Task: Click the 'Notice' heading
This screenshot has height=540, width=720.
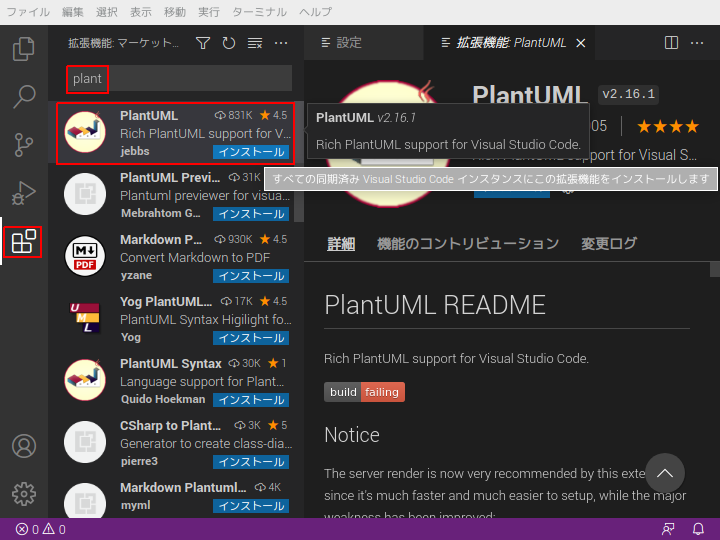Action: [352, 435]
